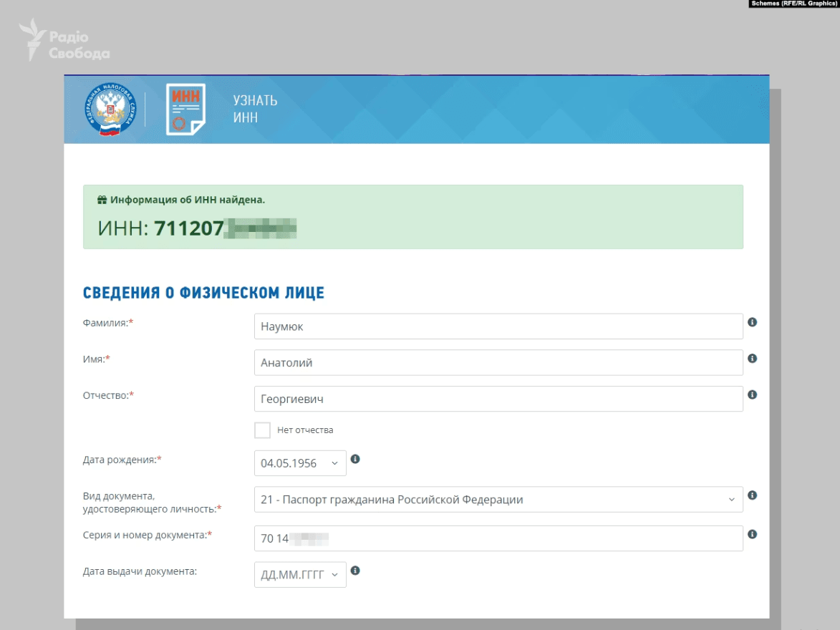Image resolution: width=840 pixels, height=630 pixels.
Task: Click the Имя field containing Анатолий
Action: click(x=498, y=363)
